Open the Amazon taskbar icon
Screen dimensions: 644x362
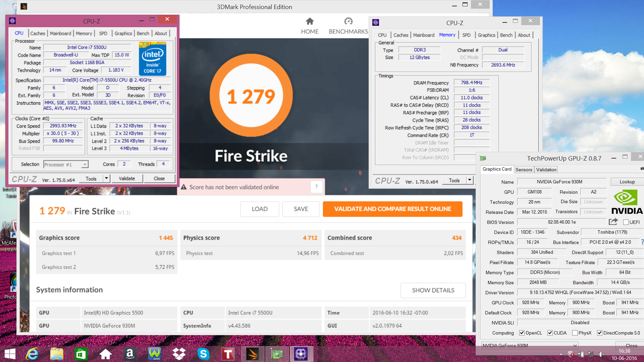click(x=130, y=354)
